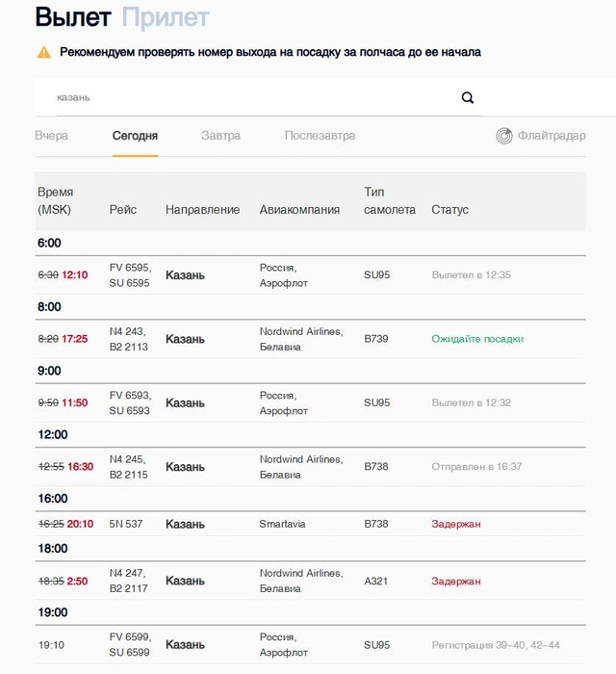The height and width of the screenshot is (674, 616).
Task: Click the 16:00 hour group heading
Action: coord(52,499)
